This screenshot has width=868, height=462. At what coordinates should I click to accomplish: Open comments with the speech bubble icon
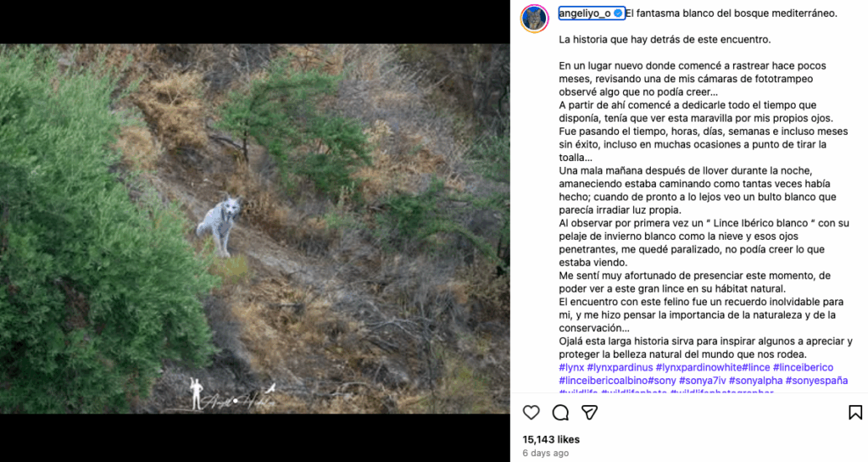[560, 412]
